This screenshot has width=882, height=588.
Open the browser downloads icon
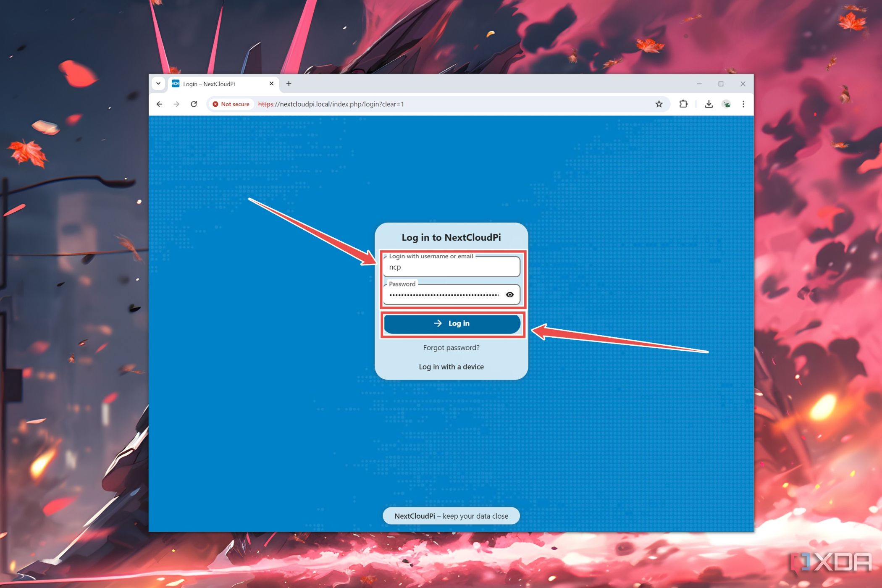[x=709, y=104]
